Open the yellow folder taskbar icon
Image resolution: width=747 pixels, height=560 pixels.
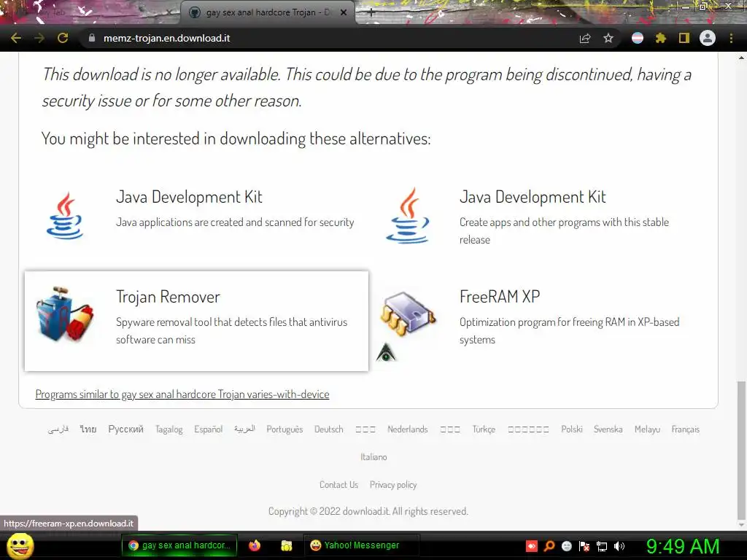(x=286, y=545)
